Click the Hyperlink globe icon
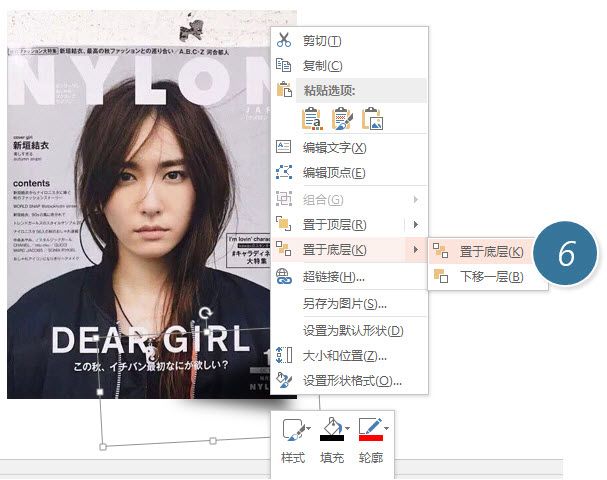 tap(283, 277)
